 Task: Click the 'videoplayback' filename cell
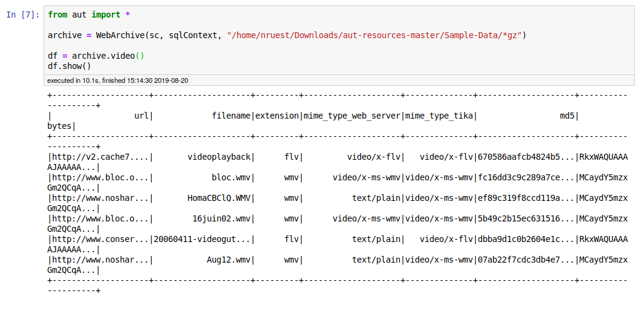(x=219, y=157)
